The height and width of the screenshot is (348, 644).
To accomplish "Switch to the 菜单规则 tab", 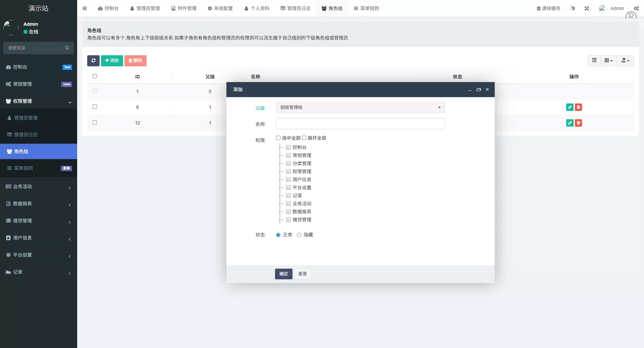I will 367,8.
